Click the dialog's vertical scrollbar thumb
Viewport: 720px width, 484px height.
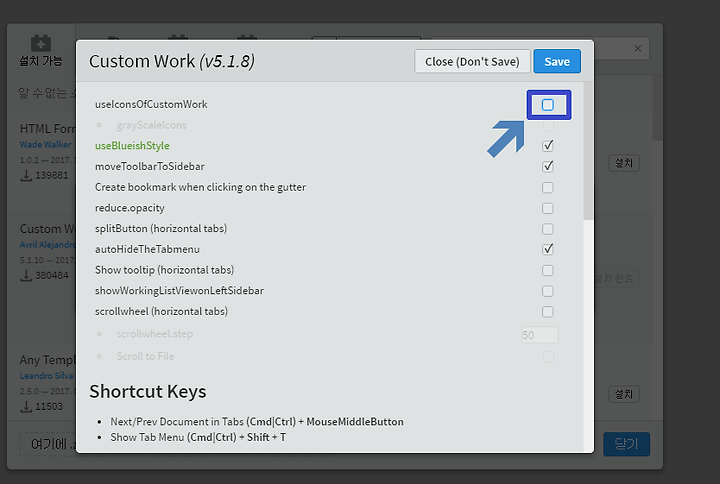click(588, 151)
